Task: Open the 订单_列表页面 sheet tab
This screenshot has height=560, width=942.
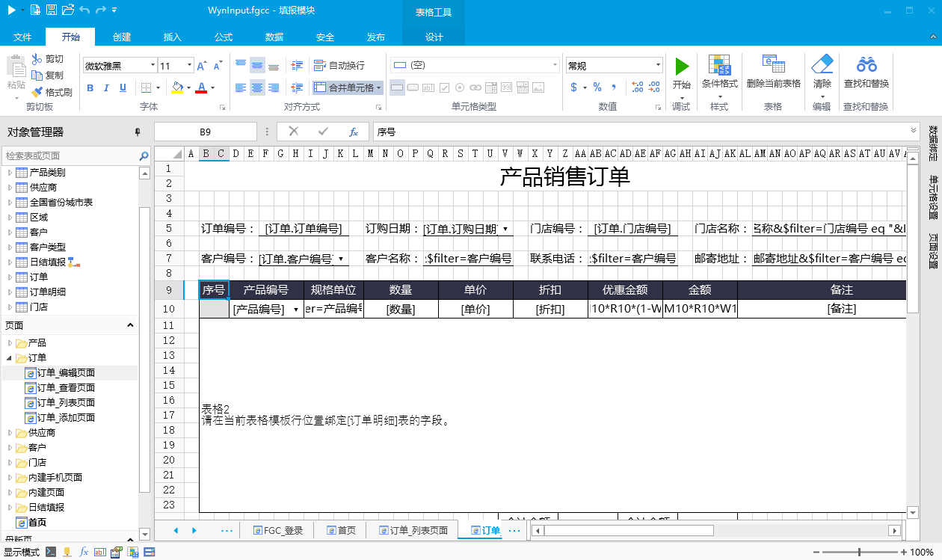Action: 413,531
